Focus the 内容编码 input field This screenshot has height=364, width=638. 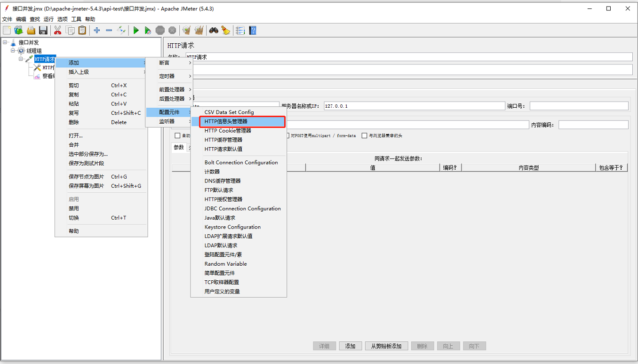[x=593, y=125]
